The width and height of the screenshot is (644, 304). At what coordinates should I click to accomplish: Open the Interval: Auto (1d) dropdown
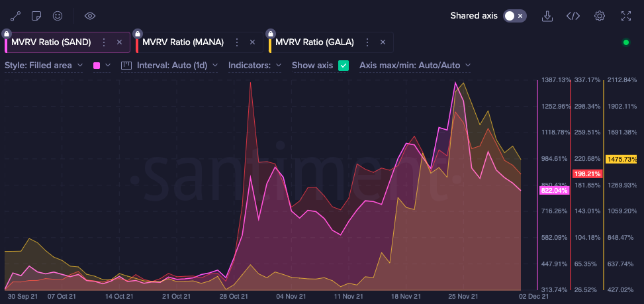[x=177, y=66]
